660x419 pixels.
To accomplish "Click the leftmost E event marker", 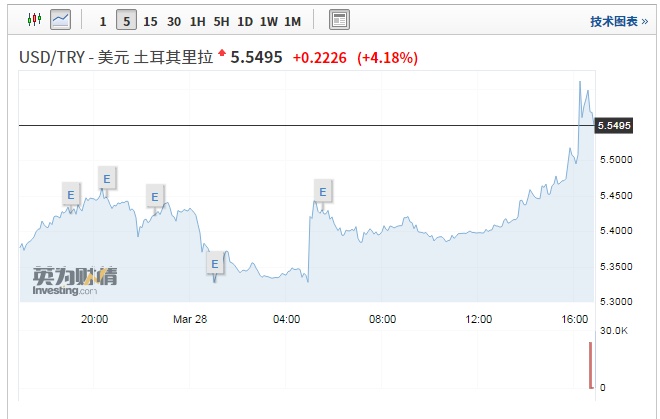I will [70, 193].
